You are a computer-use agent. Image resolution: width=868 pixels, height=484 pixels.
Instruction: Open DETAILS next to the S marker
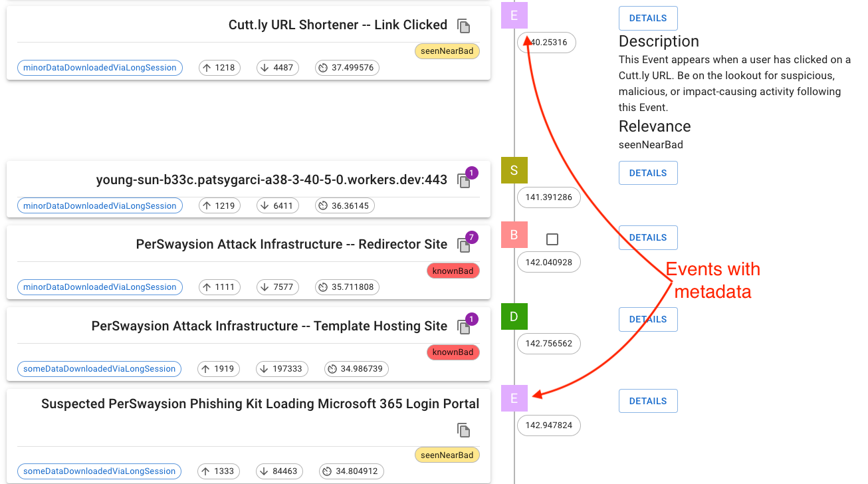click(647, 172)
